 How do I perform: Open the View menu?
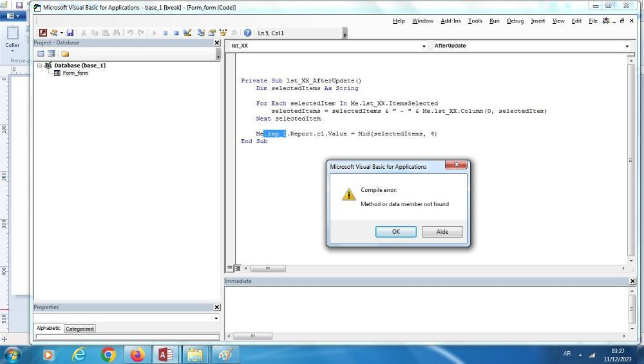coord(558,21)
